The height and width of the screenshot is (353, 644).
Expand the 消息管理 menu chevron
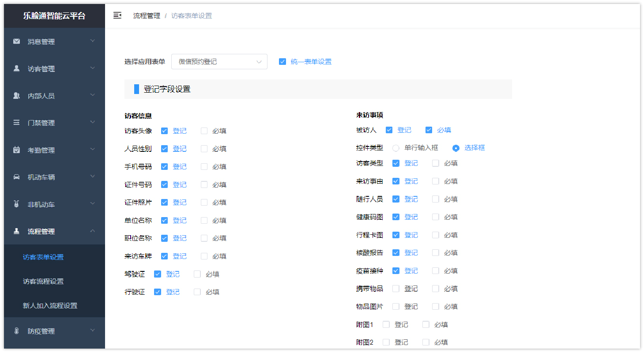pyautogui.click(x=93, y=41)
